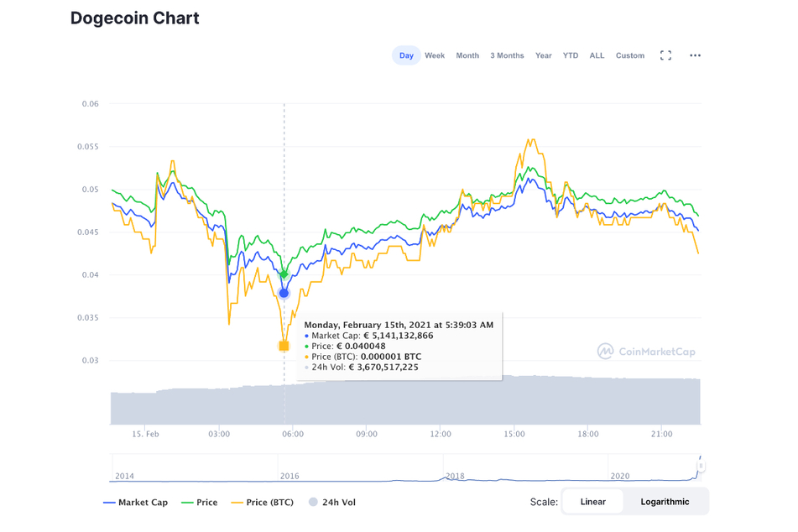This screenshot has height=532, width=798.
Task: Toggle Price (BTC) series in legend
Action: pyautogui.click(x=263, y=503)
